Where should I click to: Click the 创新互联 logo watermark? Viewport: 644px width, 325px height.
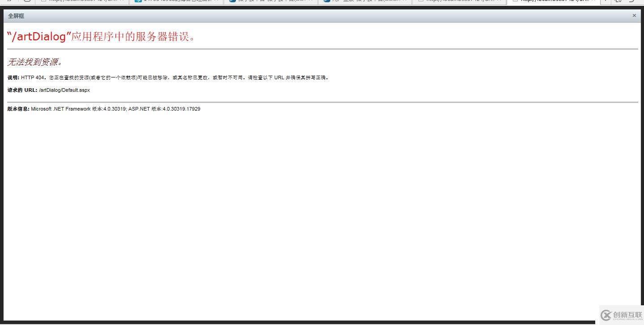tap(622, 315)
